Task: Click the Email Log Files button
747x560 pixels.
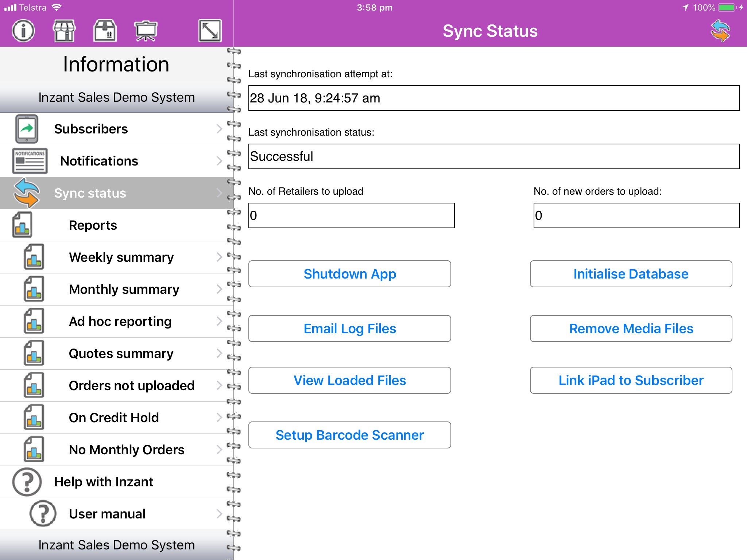Action: coord(349,328)
